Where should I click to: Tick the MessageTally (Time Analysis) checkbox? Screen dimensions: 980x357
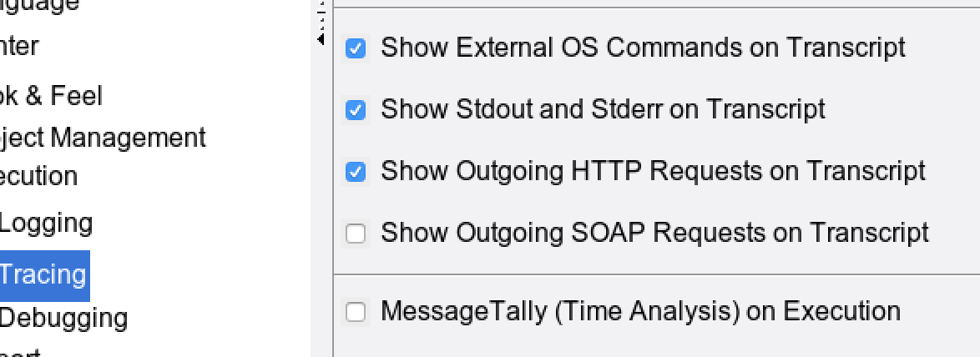click(x=356, y=313)
